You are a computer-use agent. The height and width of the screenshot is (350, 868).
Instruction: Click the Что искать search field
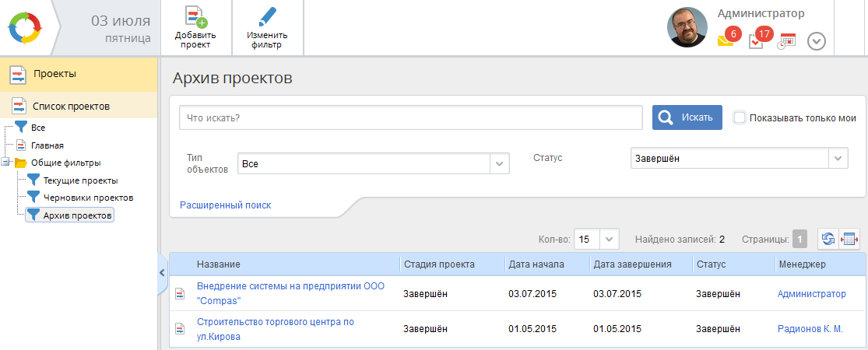click(x=410, y=117)
